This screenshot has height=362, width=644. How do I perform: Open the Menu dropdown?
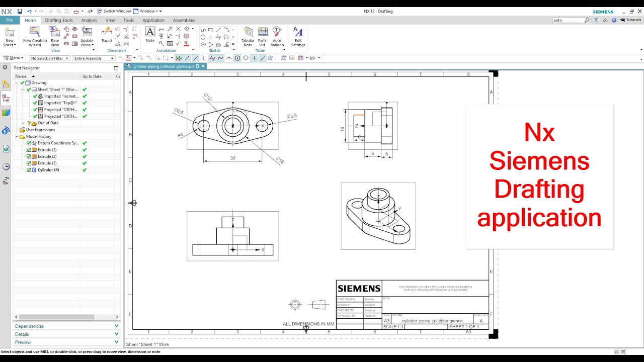[x=14, y=58]
